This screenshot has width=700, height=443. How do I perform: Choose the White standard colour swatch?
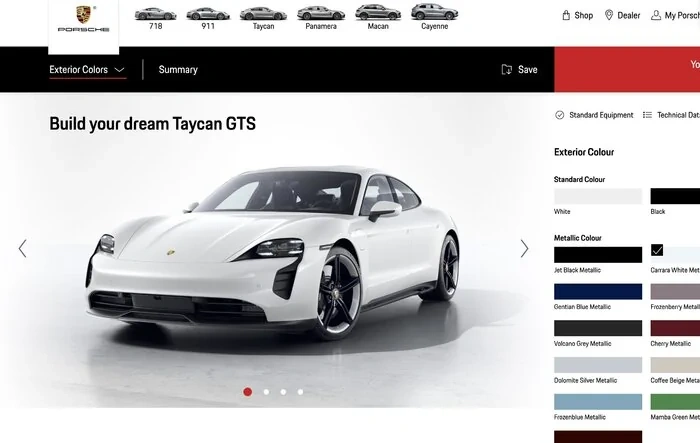[x=598, y=196]
